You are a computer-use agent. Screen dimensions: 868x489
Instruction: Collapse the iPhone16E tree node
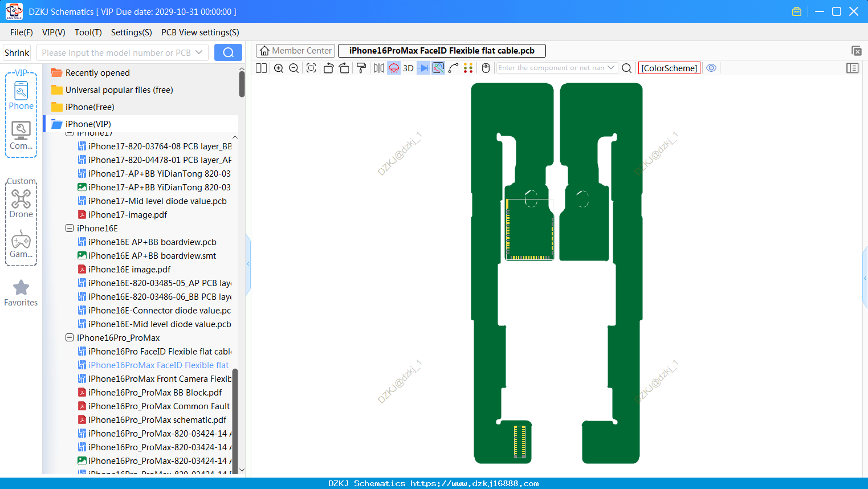pyautogui.click(x=70, y=228)
